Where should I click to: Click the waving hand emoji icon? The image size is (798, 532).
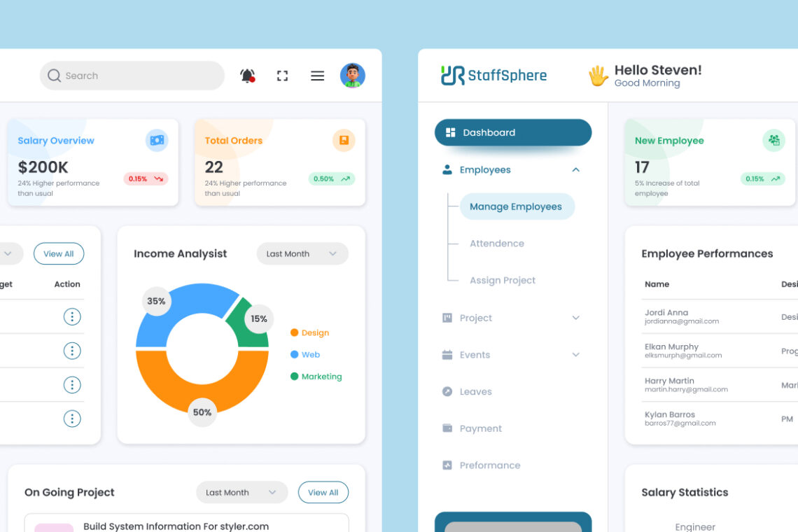point(598,76)
